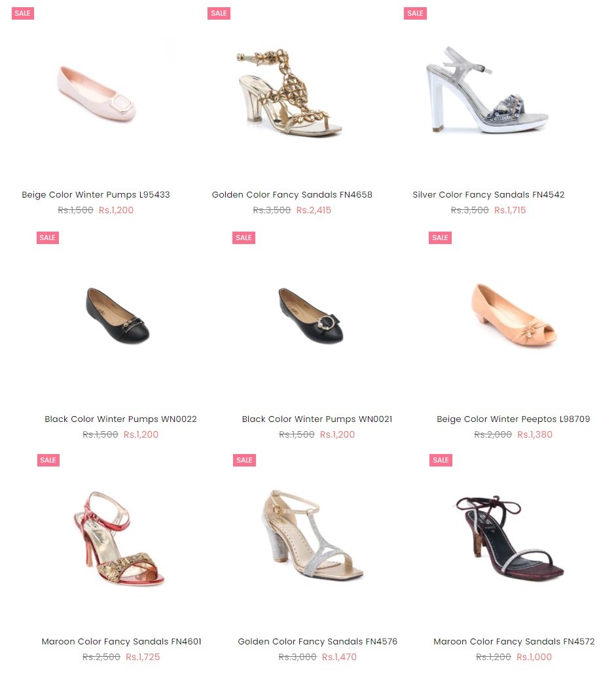This screenshot has height=685, width=616.
Task: Open the Golden Color Fancy Sandals FN4658 link
Action: (292, 195)
